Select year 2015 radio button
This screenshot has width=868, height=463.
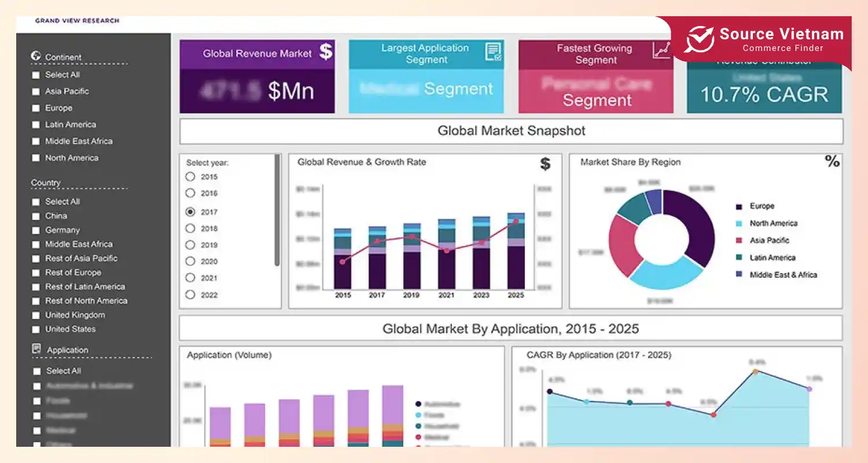[190, 177]
